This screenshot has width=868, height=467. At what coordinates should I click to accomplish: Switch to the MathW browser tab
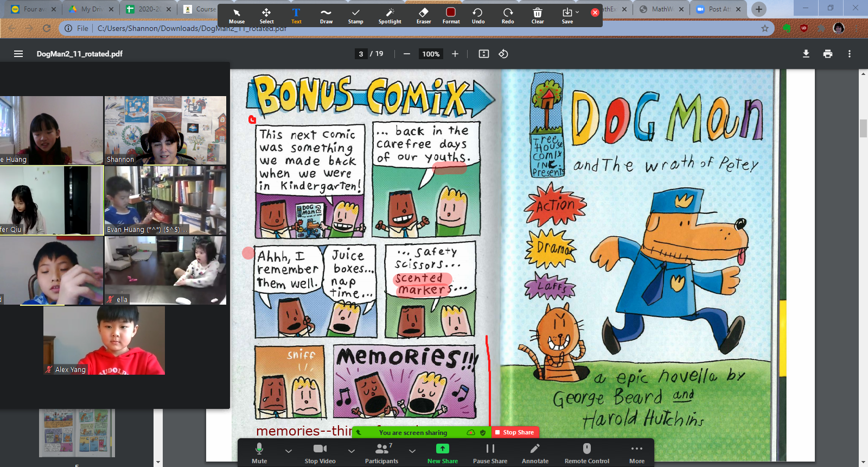pyautogui.click(x=661, y=9)
